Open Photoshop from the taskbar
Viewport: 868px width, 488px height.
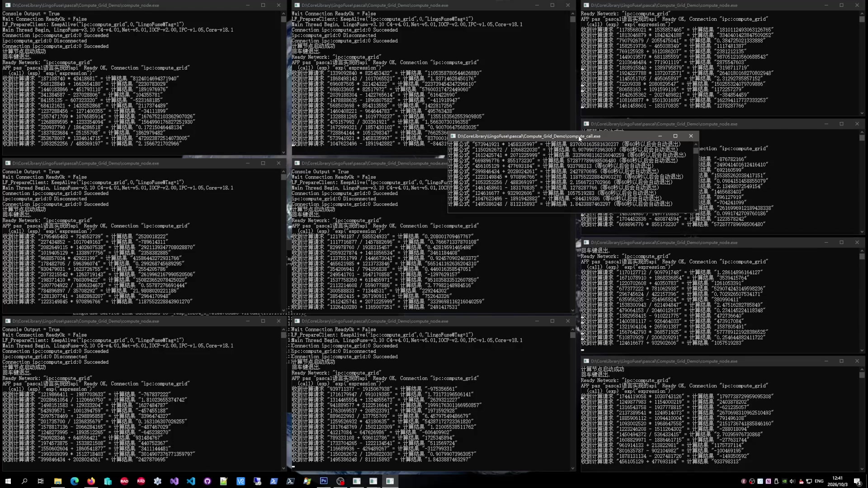(324, 481)
